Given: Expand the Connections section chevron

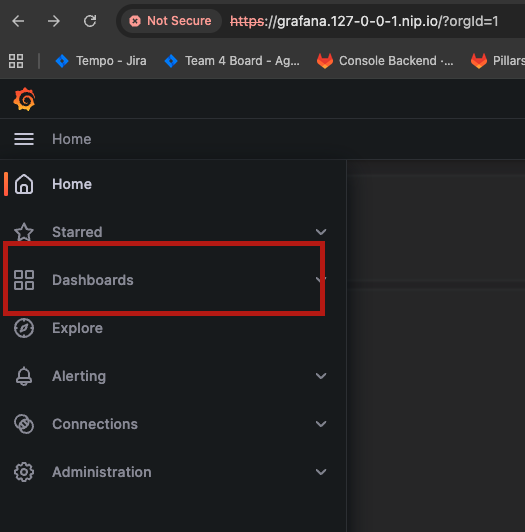Looking at the screenshot, I should point(321,424).
